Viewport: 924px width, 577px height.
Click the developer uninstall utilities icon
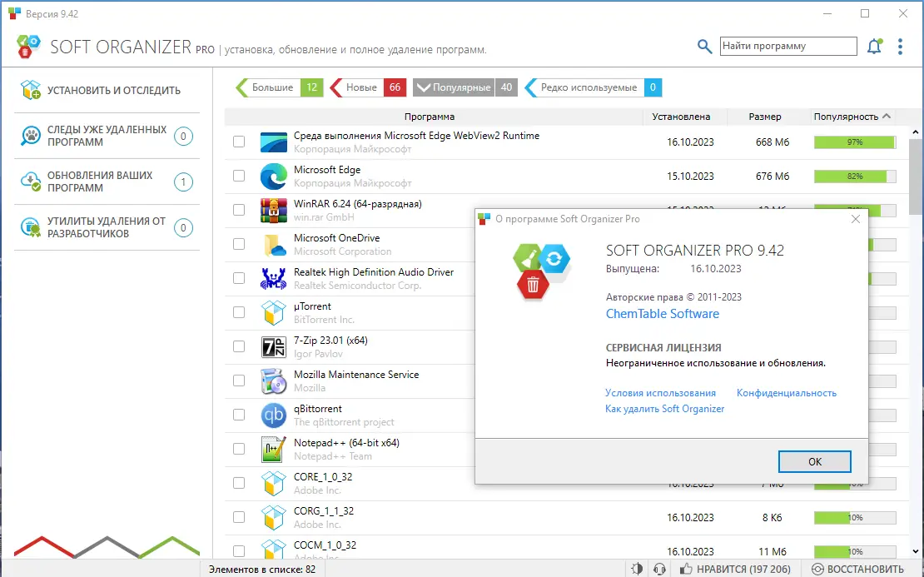point(31,227)
